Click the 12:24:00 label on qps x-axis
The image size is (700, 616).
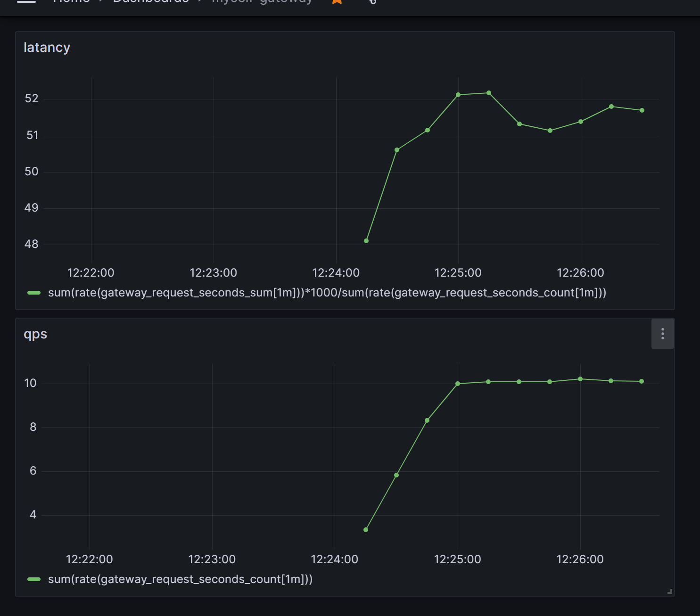tap(335, 559)
